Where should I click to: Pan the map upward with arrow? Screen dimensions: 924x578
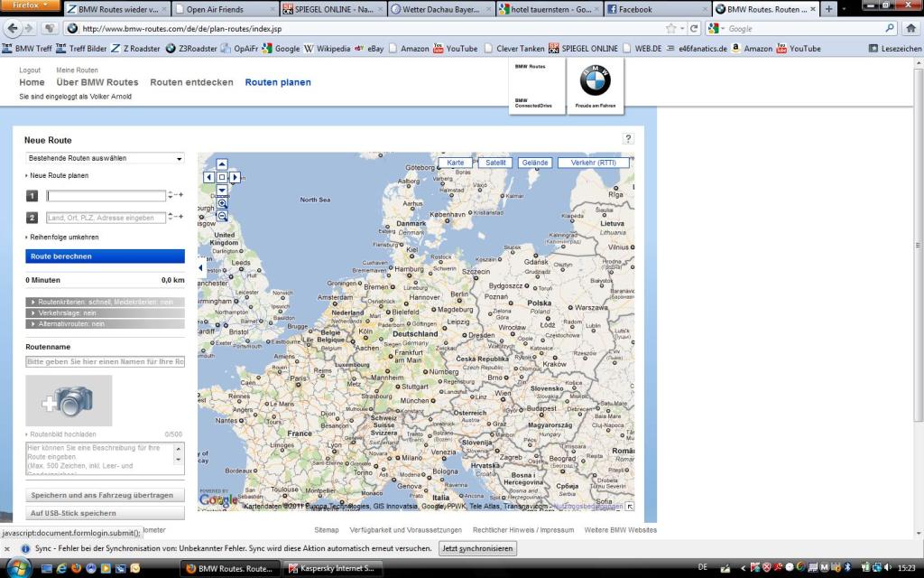[x=222, y=164]
